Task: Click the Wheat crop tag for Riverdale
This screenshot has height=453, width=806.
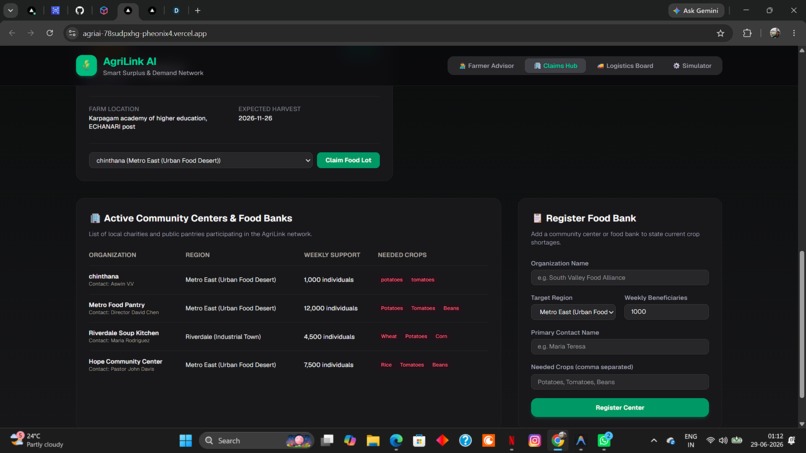Action: (x=389, y=336)
